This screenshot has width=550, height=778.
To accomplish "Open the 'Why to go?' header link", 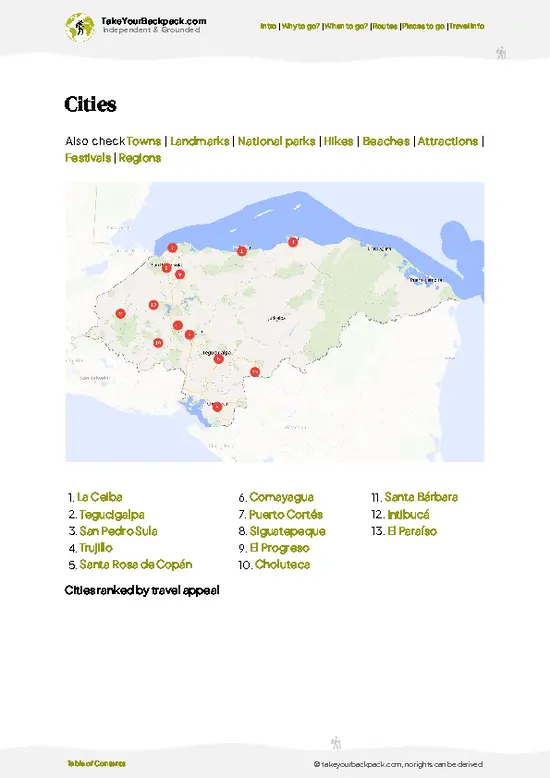I will click(x=300, y=26).
